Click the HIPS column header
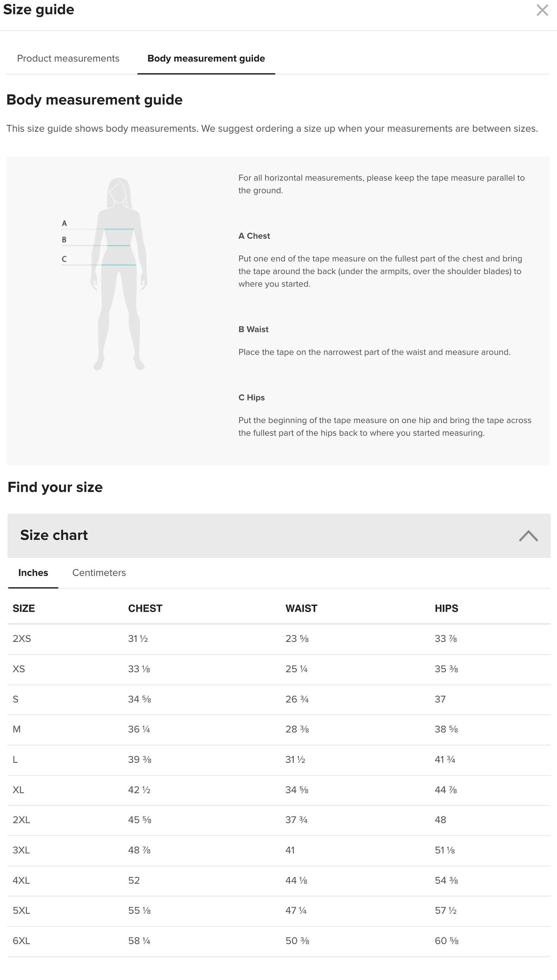The height and width of the screenshot is (980, 557). tap(446, 608)
